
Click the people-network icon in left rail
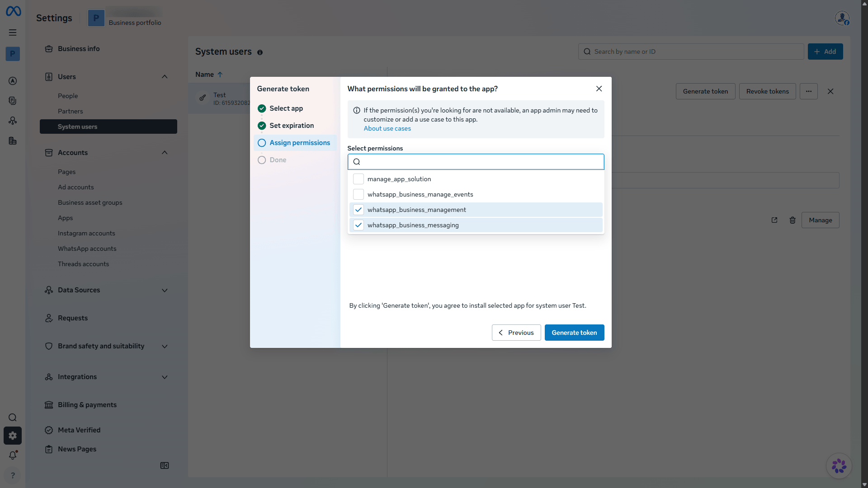point(13,121)
